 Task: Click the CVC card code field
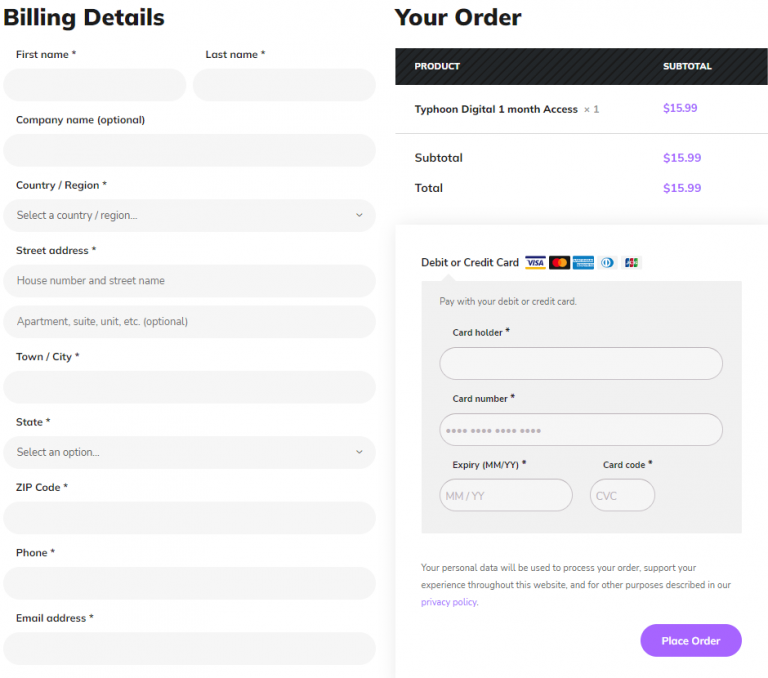[622, 495]
